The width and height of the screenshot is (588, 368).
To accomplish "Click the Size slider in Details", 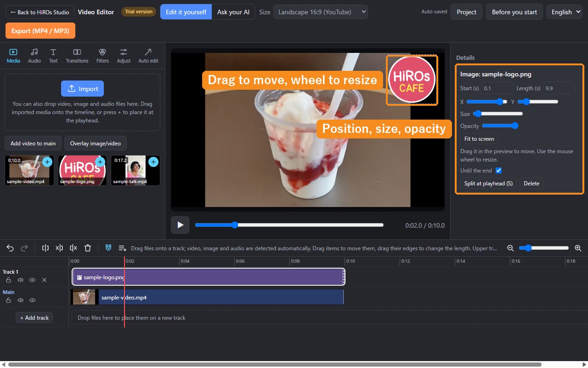I will pos(498,114).
